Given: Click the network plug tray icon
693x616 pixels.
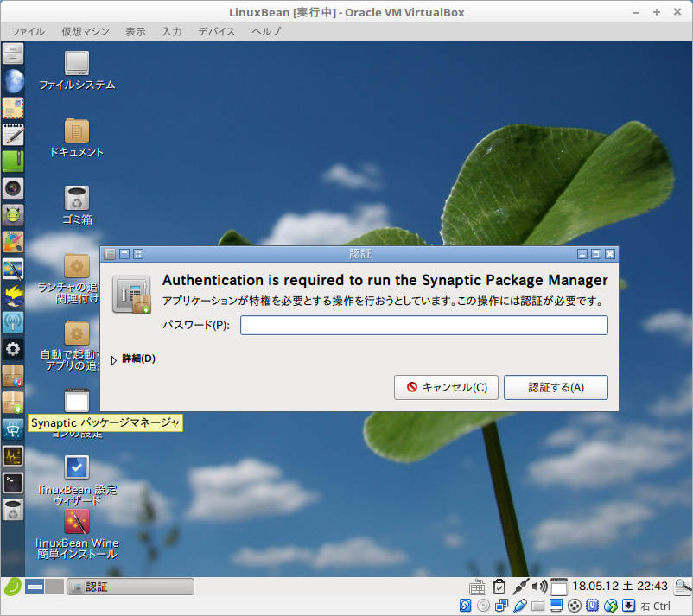Looking at the screenshot, I should click(x=520, y=587).
